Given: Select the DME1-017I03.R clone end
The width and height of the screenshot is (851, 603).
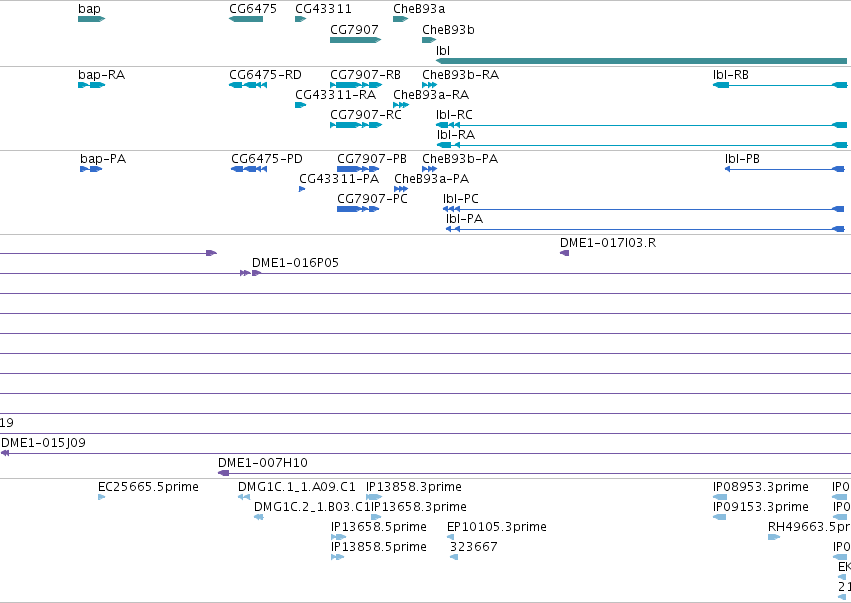Looking at the screenshot, I should pos(564,253).
